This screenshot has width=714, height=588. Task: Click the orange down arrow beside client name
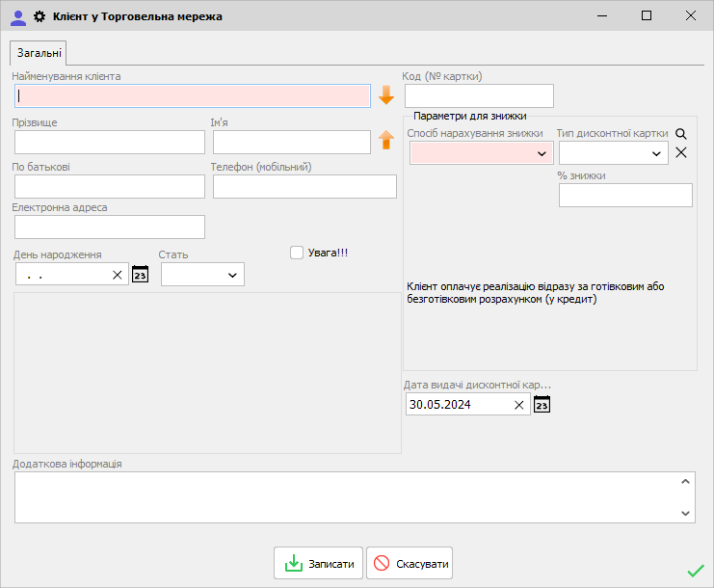[x=386, y=95]
